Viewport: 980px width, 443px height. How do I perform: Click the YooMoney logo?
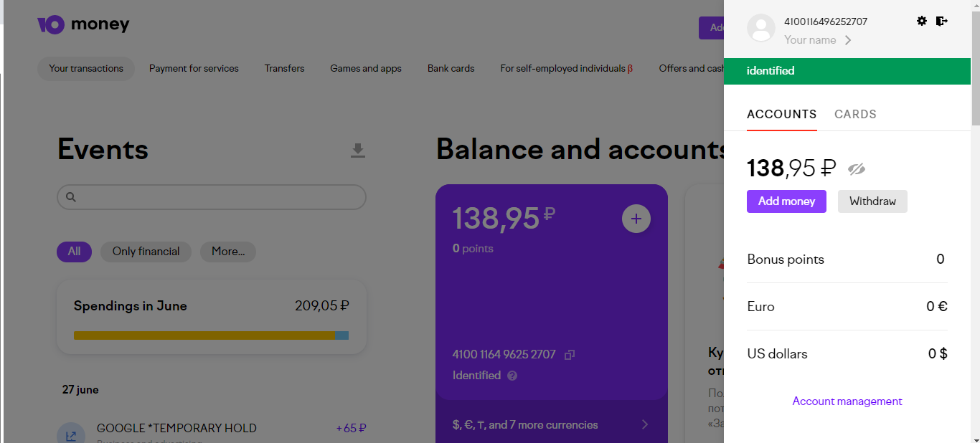point(83,25)
